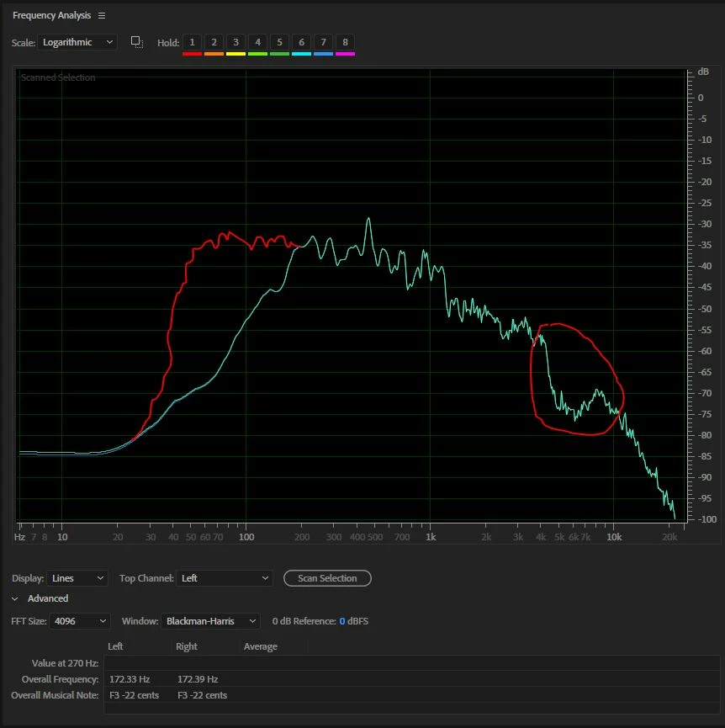The image size is (725, 728).
Task: Click the Frequency Analysis panel tab title
Action: [x=52, y=16]
